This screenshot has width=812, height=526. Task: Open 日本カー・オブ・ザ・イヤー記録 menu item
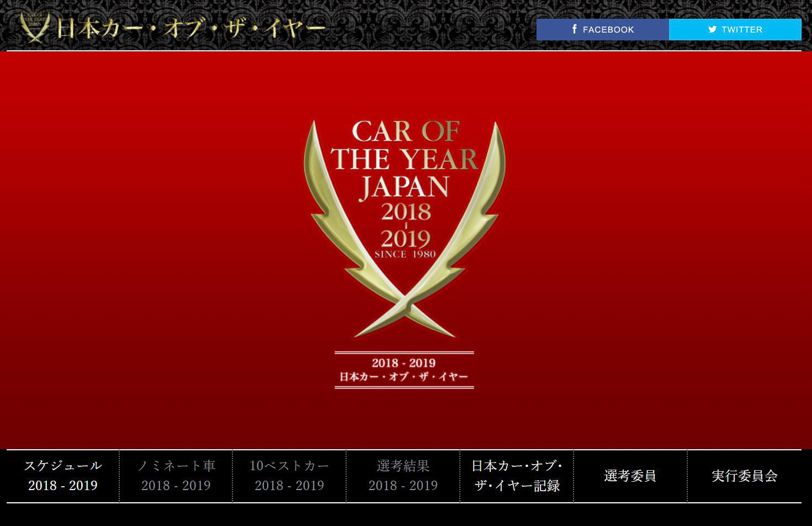coord(517,476)
